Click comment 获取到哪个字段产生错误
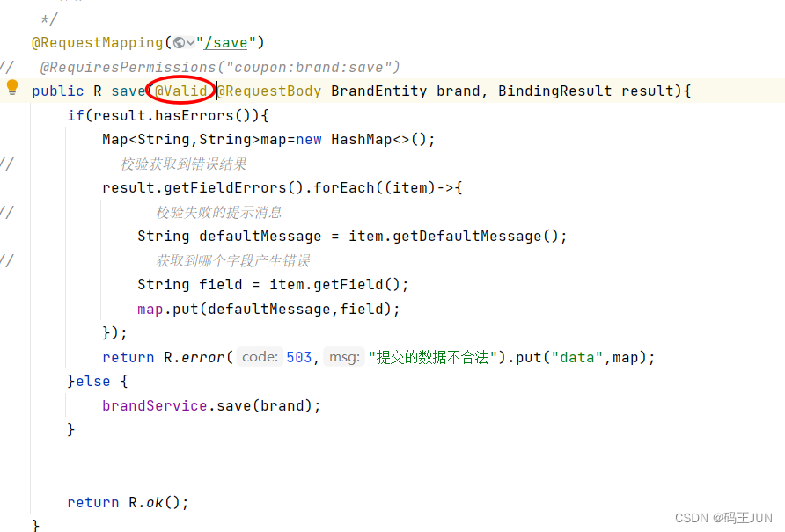785x532 pixels. (233, 261)
